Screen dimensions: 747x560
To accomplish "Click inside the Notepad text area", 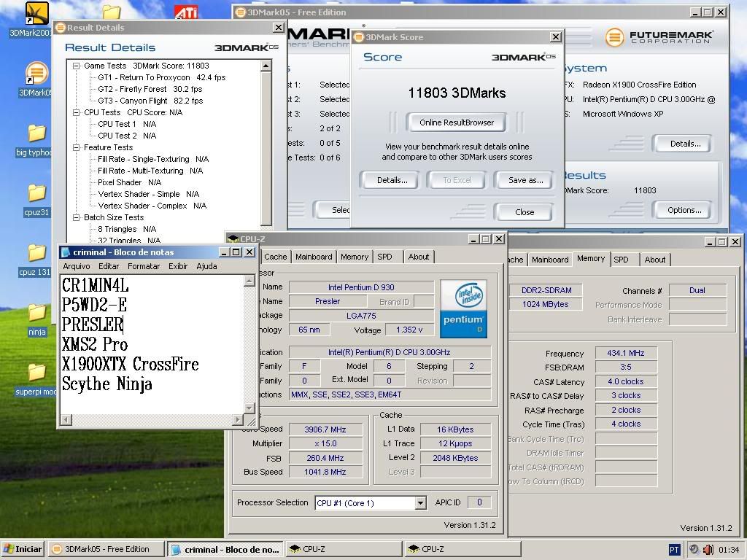I will tap(152, 344).
